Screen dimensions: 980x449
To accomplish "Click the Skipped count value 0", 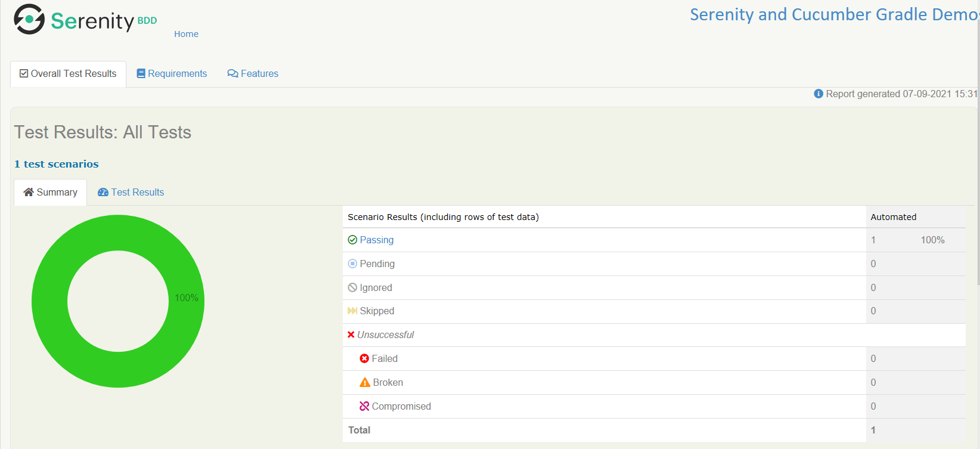I will coord(873,311).
